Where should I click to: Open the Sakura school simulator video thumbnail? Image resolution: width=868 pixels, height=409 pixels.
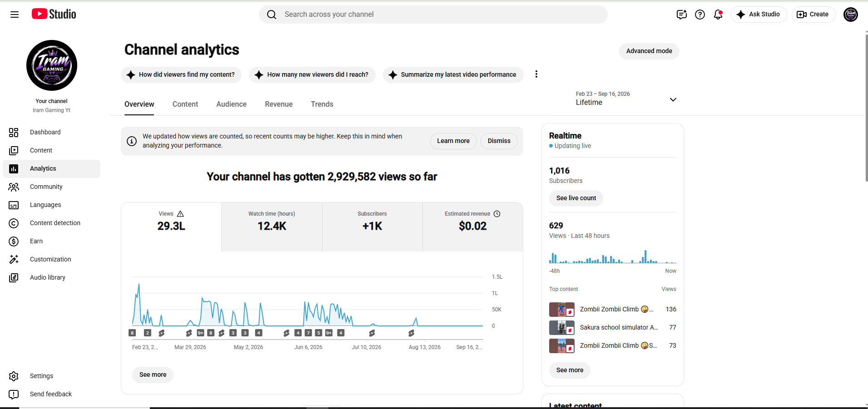[x=562, y=328]
